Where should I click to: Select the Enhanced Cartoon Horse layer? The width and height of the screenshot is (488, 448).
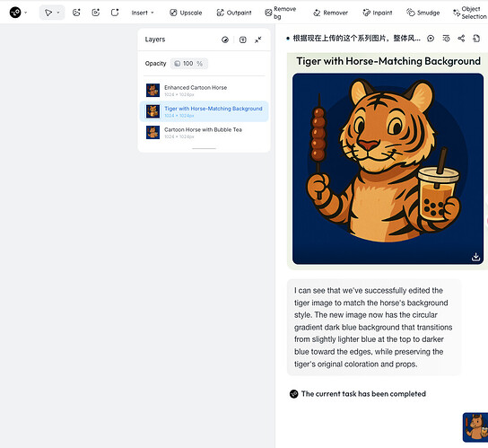tap(205, 91)
